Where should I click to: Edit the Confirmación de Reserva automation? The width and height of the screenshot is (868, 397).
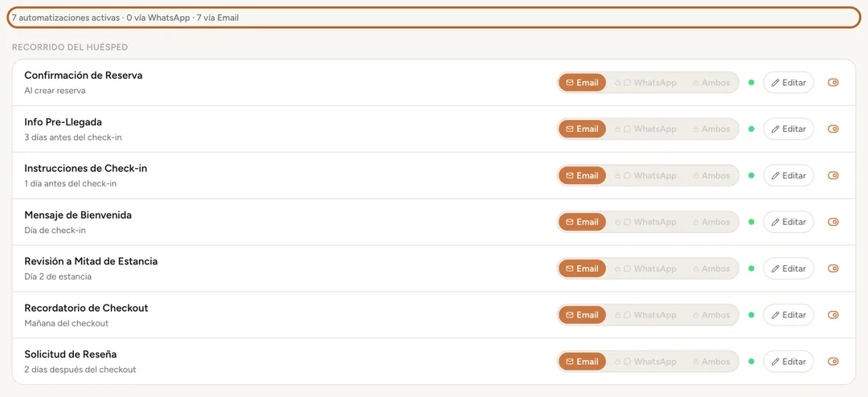pyautogui.click(x=788, y=83)
